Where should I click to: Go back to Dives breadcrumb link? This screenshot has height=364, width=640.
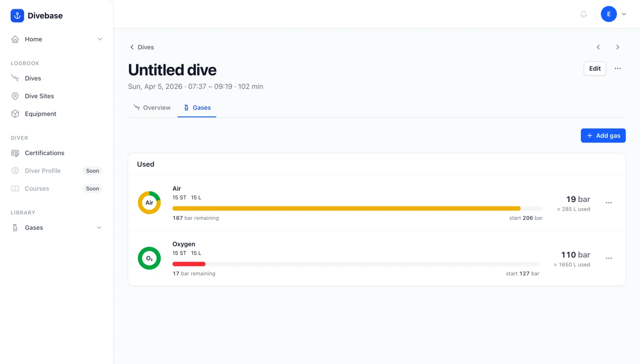coord(146,47)
